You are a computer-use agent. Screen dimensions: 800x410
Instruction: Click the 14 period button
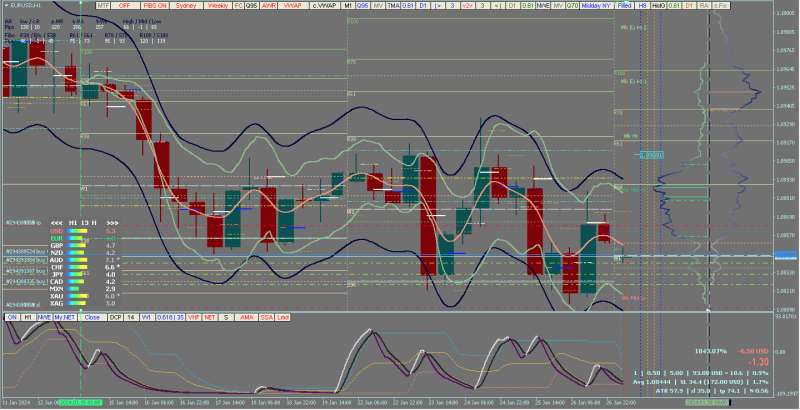click(x=131, y=317)
